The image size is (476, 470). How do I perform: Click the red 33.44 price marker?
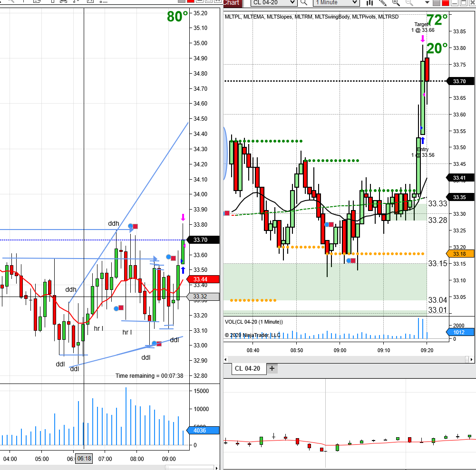(x=203, y=279)
